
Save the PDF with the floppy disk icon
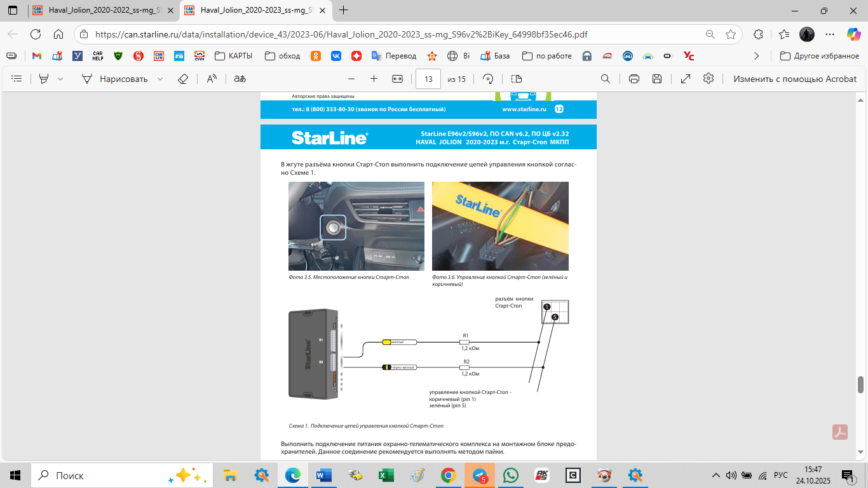[657, 79]
